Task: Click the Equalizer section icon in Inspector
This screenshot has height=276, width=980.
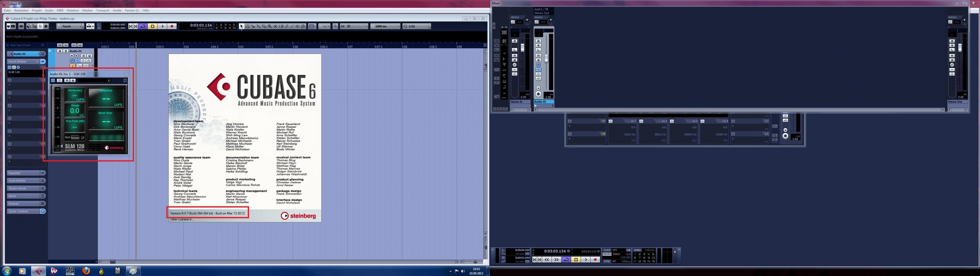Action: (43, 173)
